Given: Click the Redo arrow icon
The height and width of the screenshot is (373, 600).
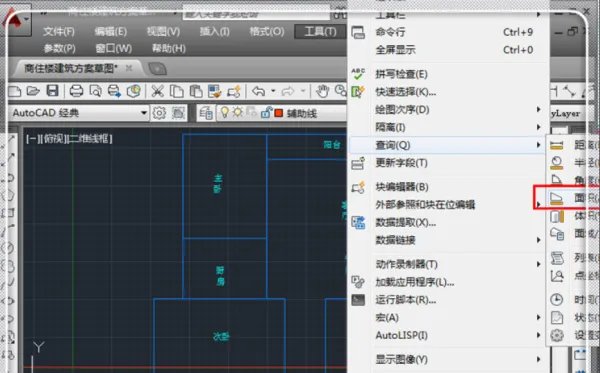Looking at the screenshot, I should (287, 91).
